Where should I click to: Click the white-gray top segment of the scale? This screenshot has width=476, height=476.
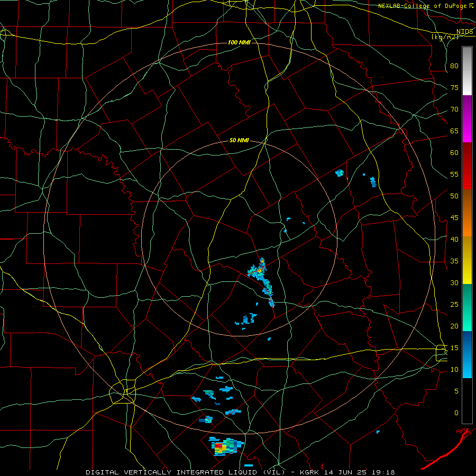coord(467,71)
